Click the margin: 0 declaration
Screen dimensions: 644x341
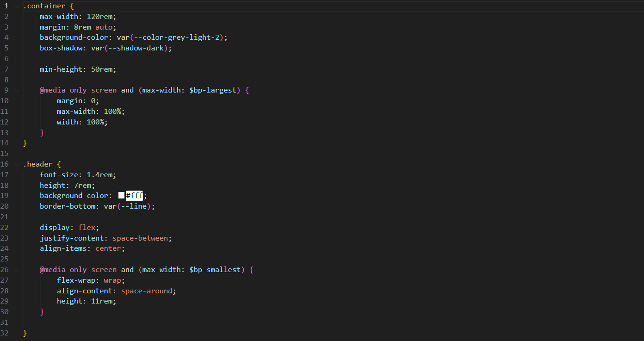pos(78,101)
